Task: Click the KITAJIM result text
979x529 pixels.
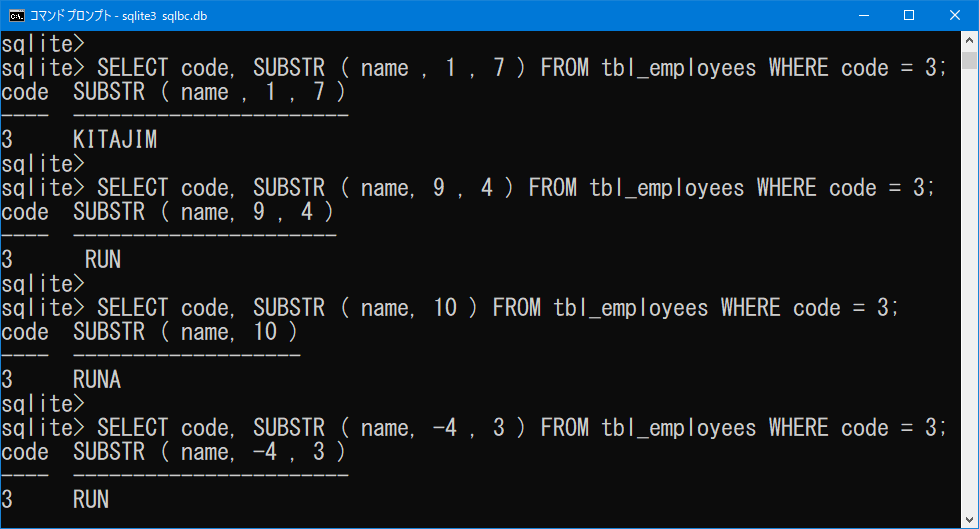Action: [x=115, y=139]
